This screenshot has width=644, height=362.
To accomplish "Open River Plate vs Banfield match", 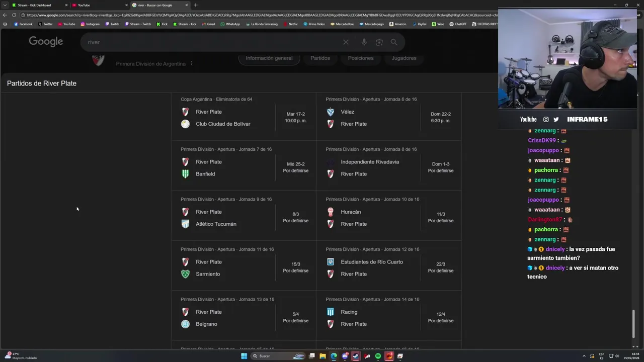I will tap(244, 165).
